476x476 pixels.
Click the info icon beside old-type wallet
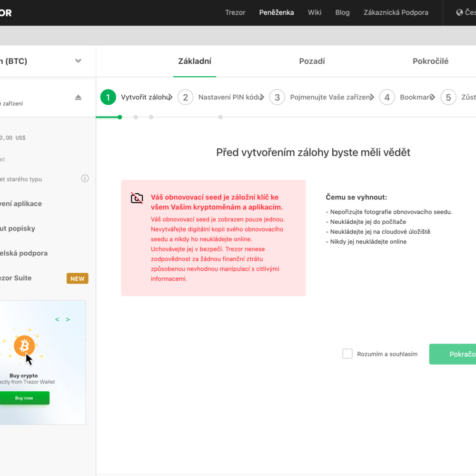pos(85,178)
